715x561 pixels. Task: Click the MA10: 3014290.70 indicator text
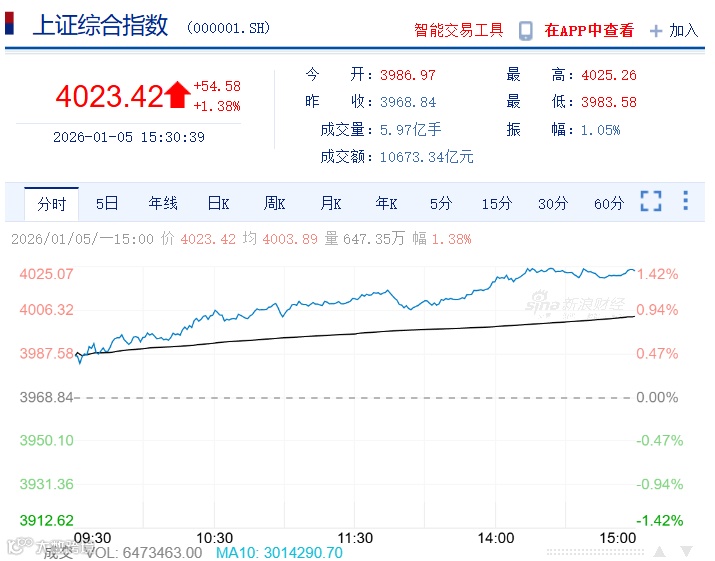click(279, 553)
